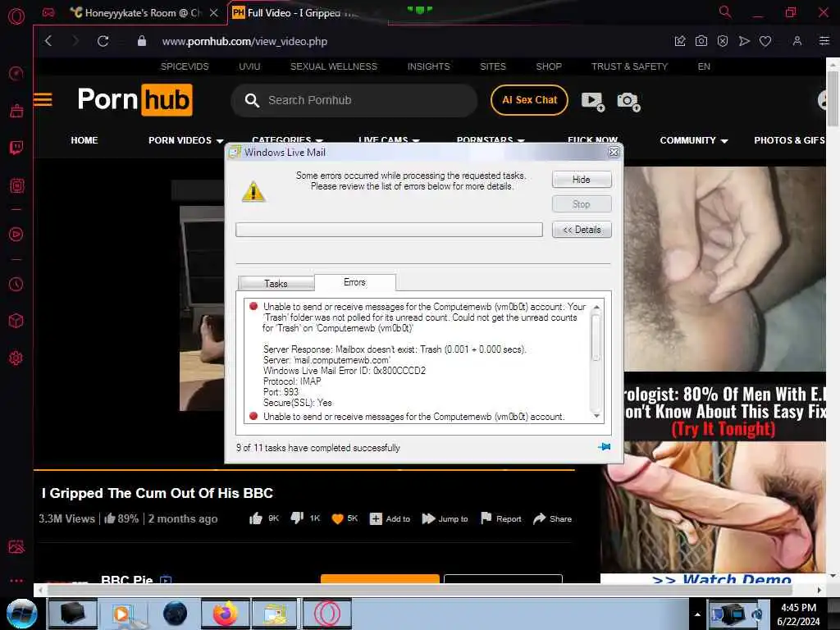Open the sidebar media player icon
The height and width of the screenshot is (630, 840).
[x=16, y=234]
